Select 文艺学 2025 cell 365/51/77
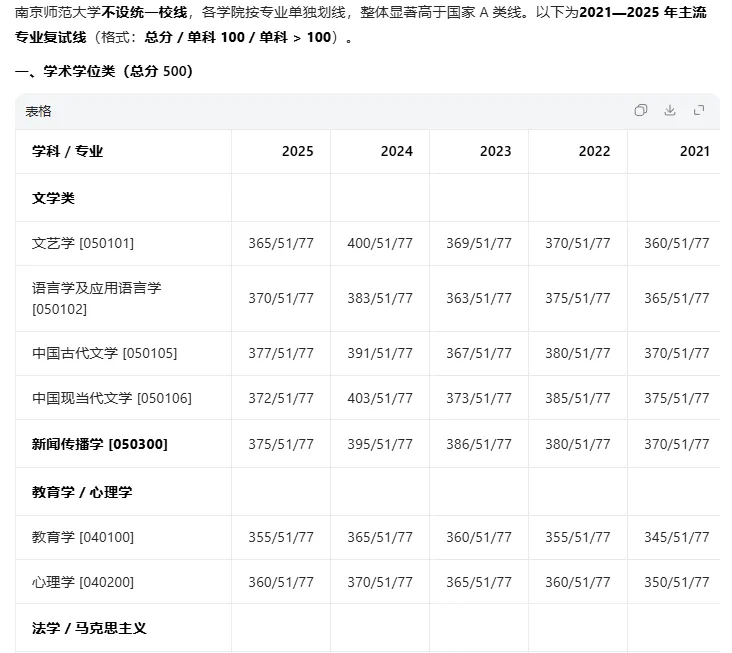 point(281,243)
